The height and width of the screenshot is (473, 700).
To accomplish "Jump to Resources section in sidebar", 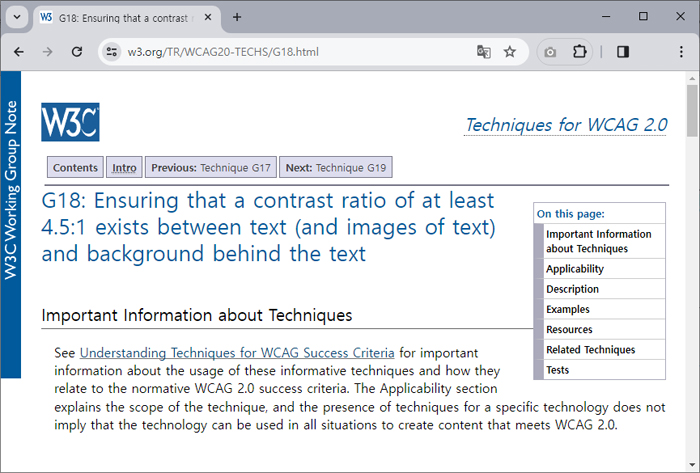I will [x=599, y=329].
